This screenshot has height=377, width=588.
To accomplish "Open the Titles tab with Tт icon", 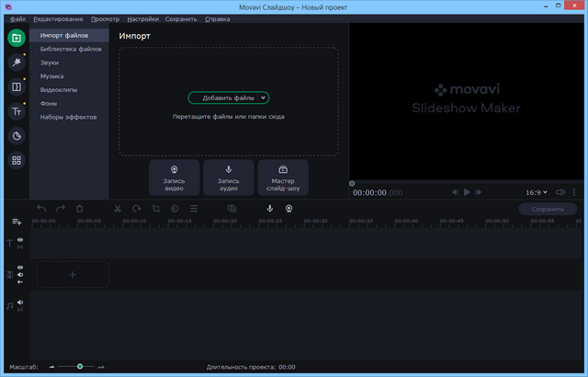I will (x=16, y=111).
